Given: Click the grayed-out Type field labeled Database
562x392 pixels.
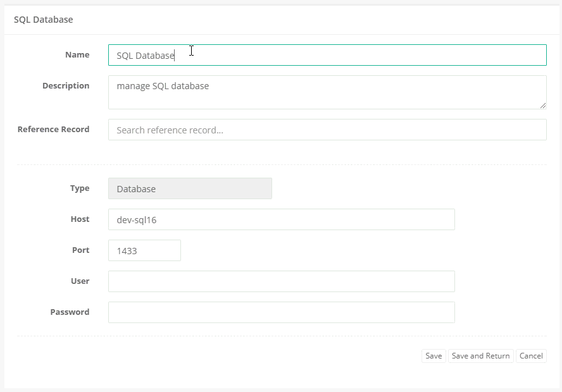Looking at the screenshot, I should tap(190, 188).
